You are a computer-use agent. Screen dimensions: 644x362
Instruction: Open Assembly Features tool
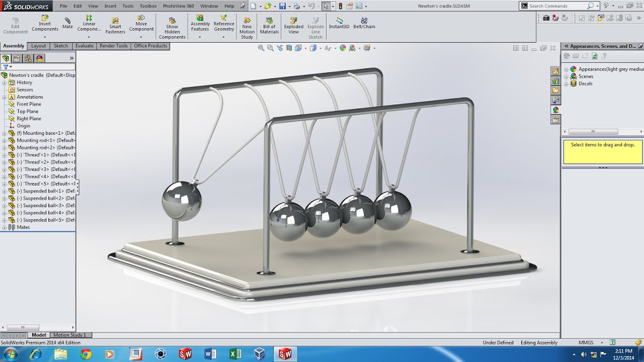tap(200, 24)
